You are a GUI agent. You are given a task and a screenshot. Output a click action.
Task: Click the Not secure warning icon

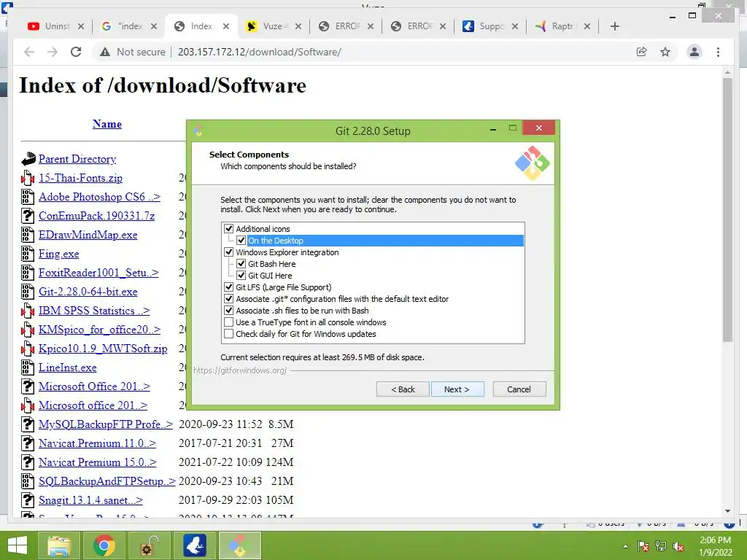(x=105, y=52)
